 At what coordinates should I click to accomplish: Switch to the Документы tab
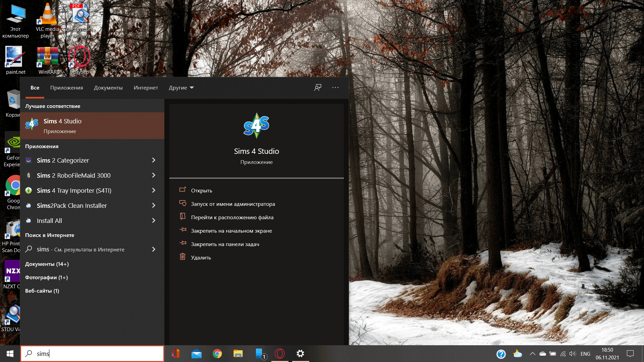coord(108,87)
